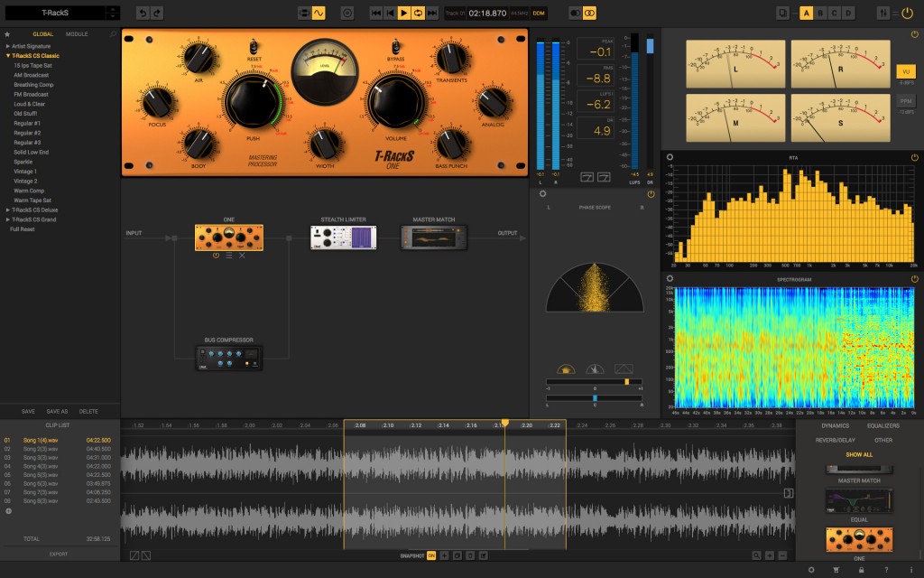Select the lock icon in the bottom bar
The image size is (924, 578).
coord(862,570)
